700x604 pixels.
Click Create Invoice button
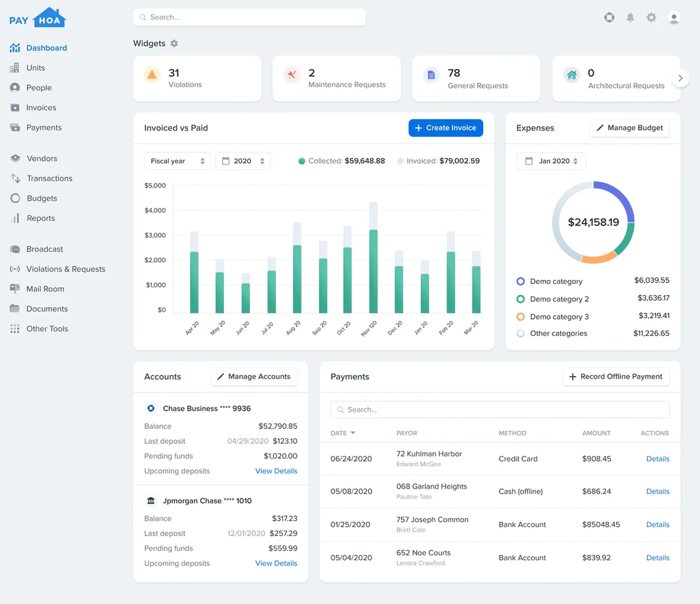pyautogui.click(x=446, y=128)
